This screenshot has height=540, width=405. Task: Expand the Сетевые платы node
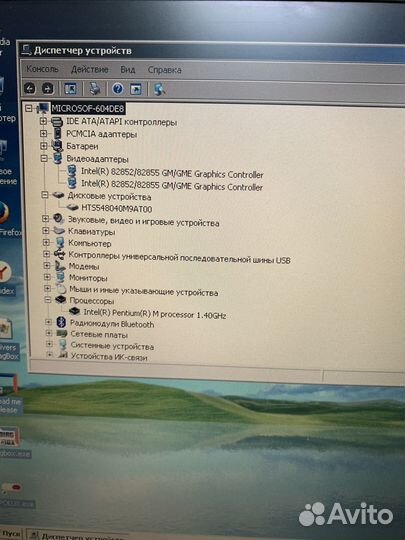(49, 333)
